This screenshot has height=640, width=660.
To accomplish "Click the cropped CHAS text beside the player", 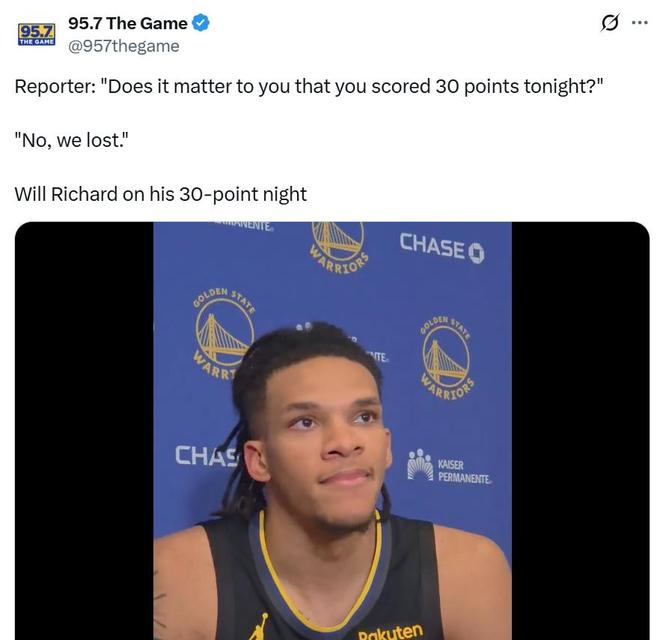I will tap(205, 456).
